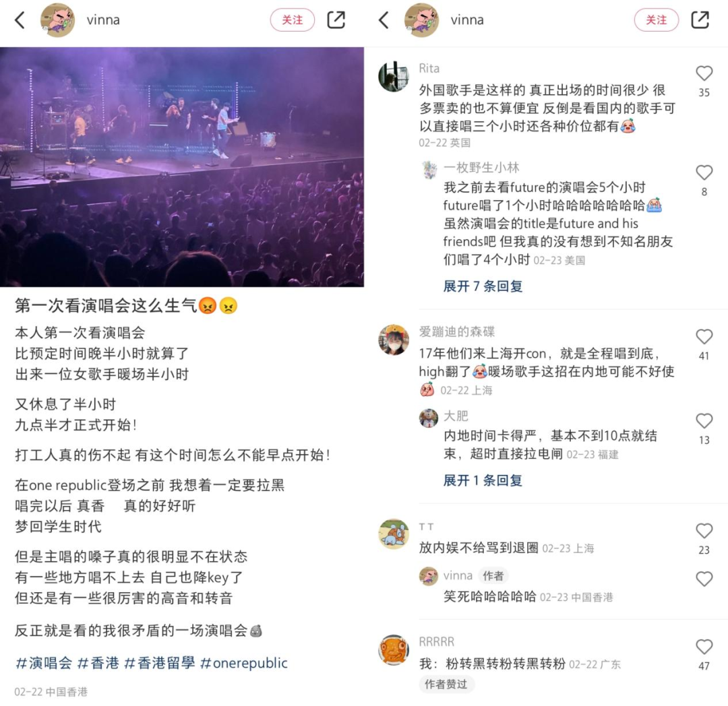This screenshot has width=728, height=706.
Task: View Rita's profile picture
Action: tap(394, 76)
